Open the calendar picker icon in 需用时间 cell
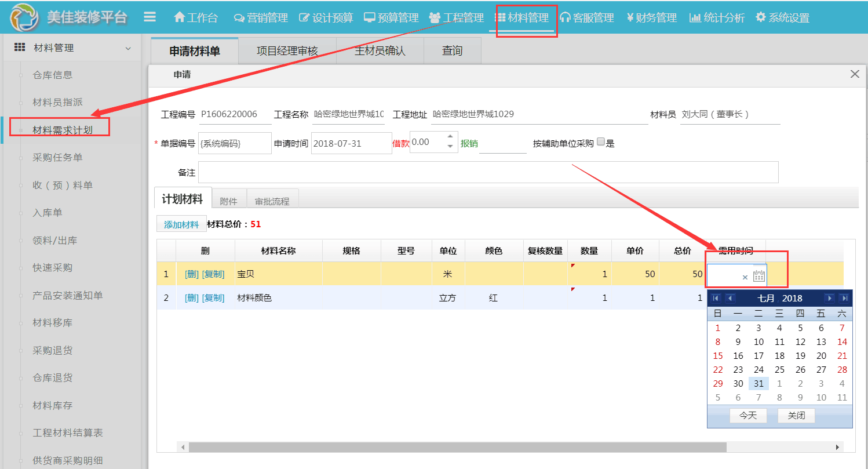The image size is (868, 469). coord(758,277)
